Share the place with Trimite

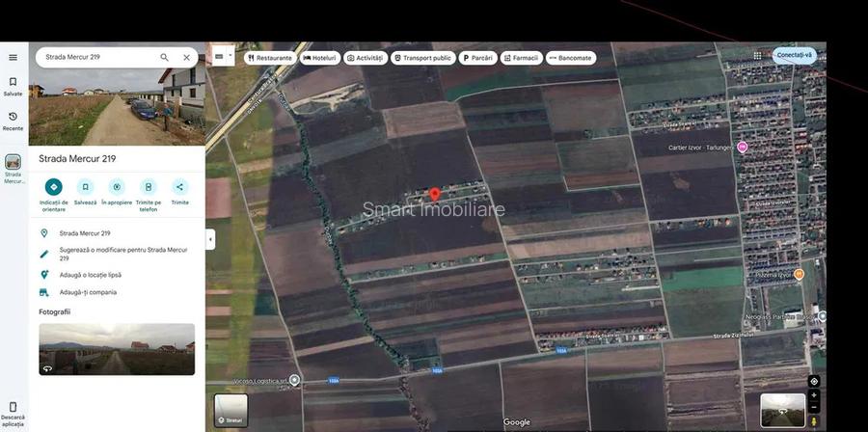click(179, 187)
